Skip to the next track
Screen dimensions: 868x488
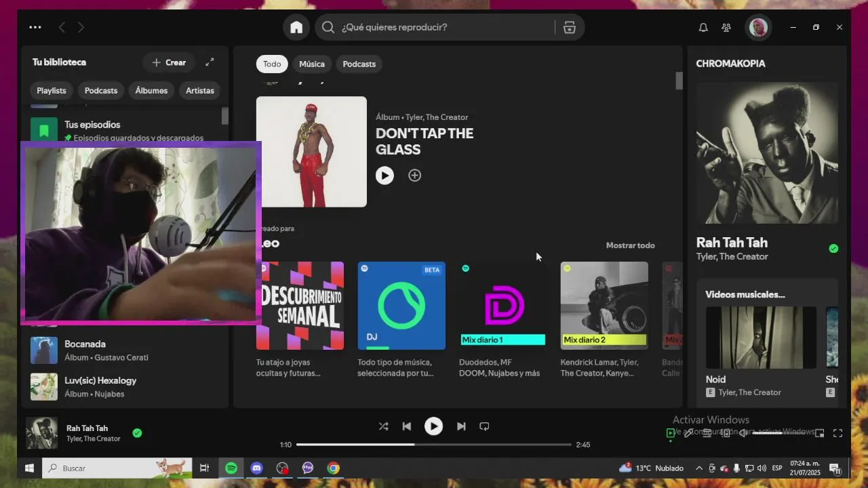[x=461, y=426]
